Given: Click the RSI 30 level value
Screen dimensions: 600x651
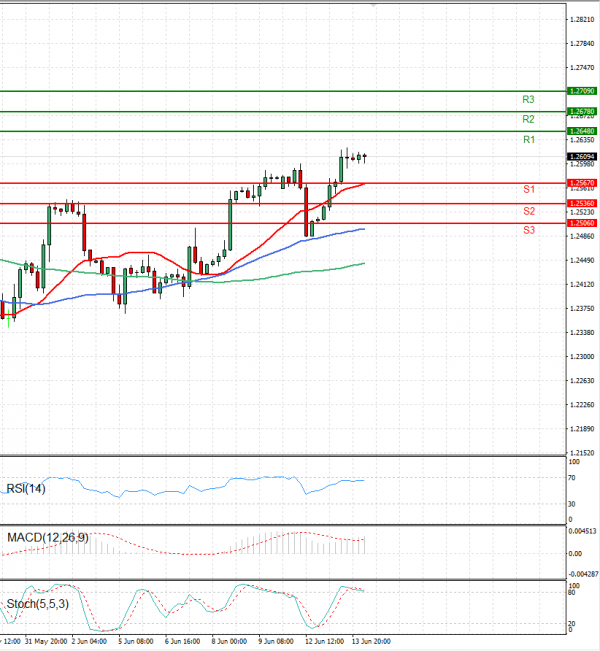Looking at the screenshot, I should [x=572, y=504].
